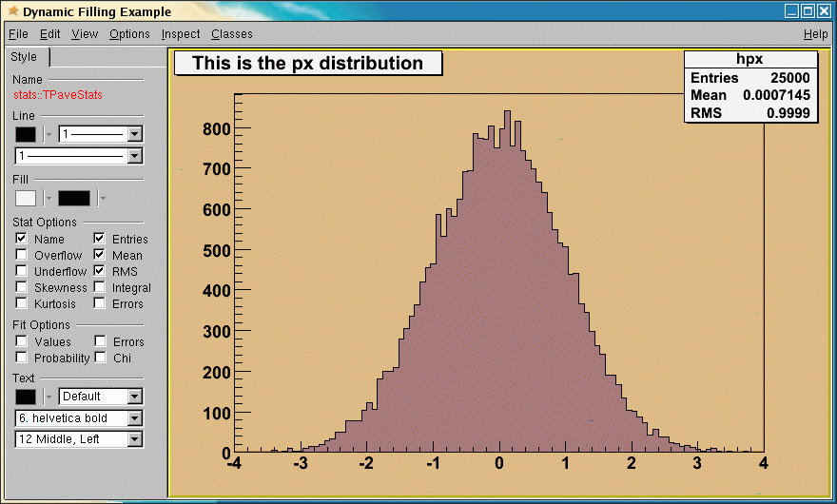
Task: Click the black fill pattern swatch
Action: pos(74,198)
